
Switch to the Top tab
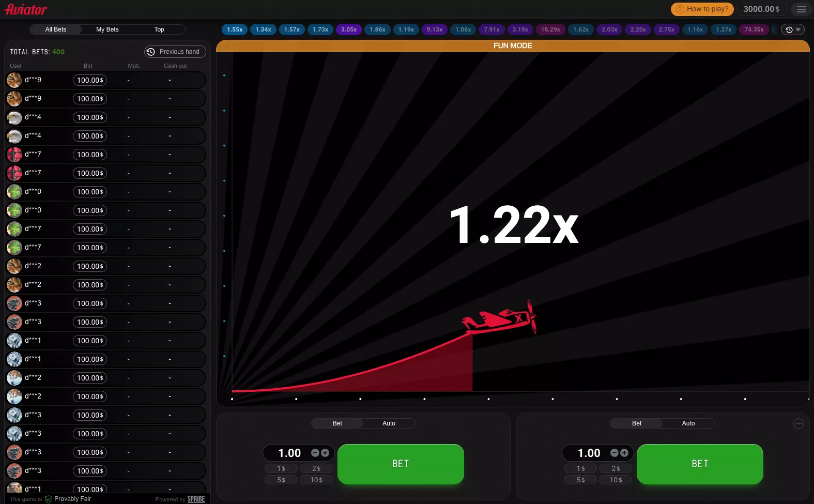click(x=159, y=29)
